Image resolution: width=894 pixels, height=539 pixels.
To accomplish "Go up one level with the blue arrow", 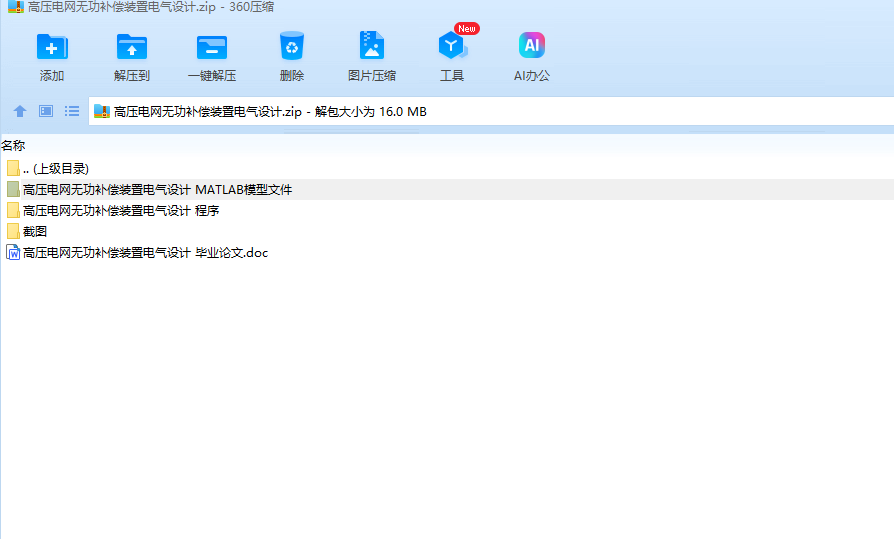I will [20, 111].
